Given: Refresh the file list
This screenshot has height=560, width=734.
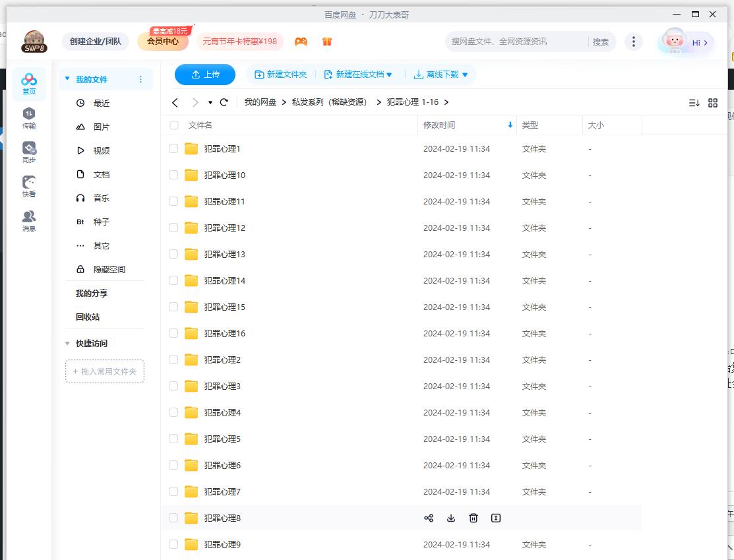Looking at the screenshot, I should tap(224, 102).
